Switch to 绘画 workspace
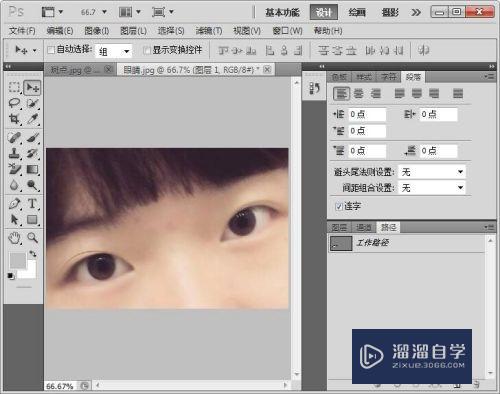 point(357,13)
